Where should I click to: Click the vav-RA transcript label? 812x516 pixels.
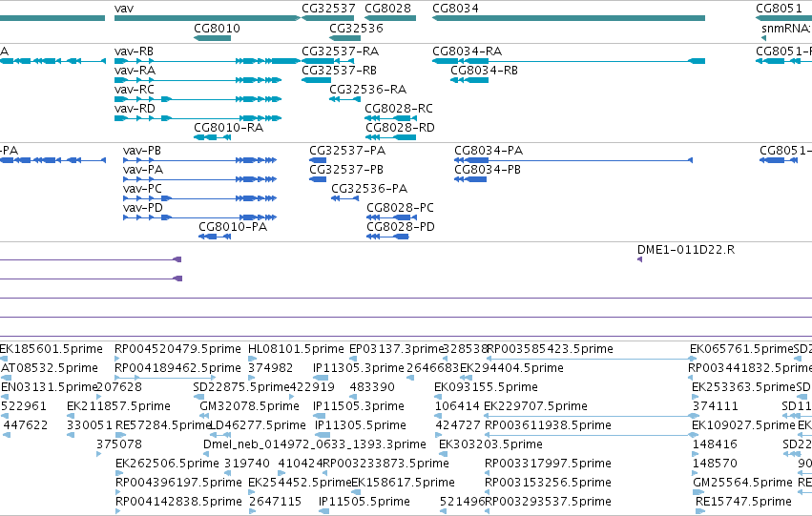point(135,71)
